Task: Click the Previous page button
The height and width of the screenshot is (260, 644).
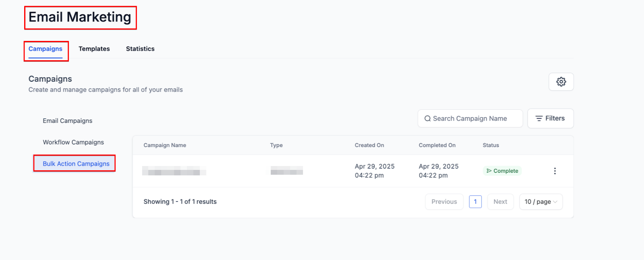Action: click(444, 202)
